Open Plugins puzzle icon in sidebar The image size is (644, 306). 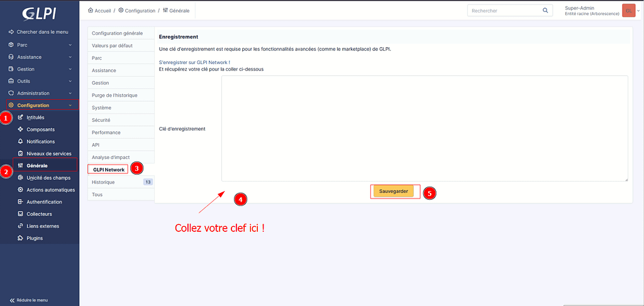click(21, 238)
